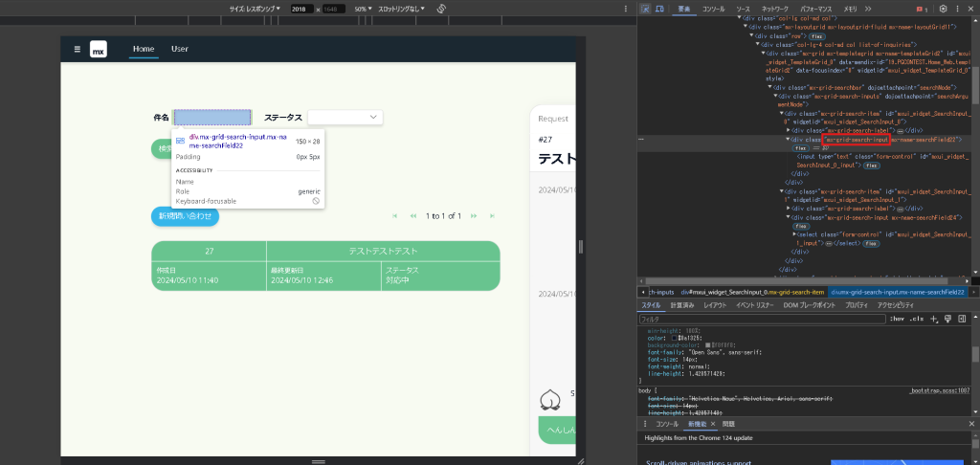Activate the inspect element picker icon
980x465 pixels.
(646, 9)
